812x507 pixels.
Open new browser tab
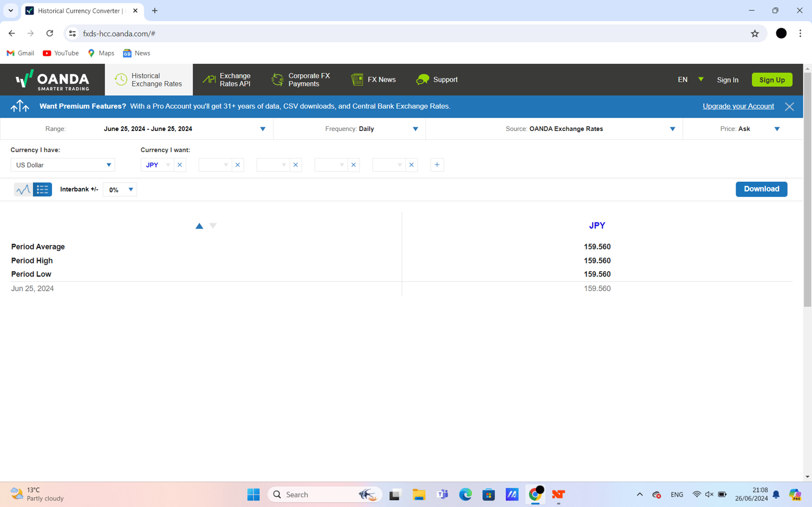click(155, 11)
